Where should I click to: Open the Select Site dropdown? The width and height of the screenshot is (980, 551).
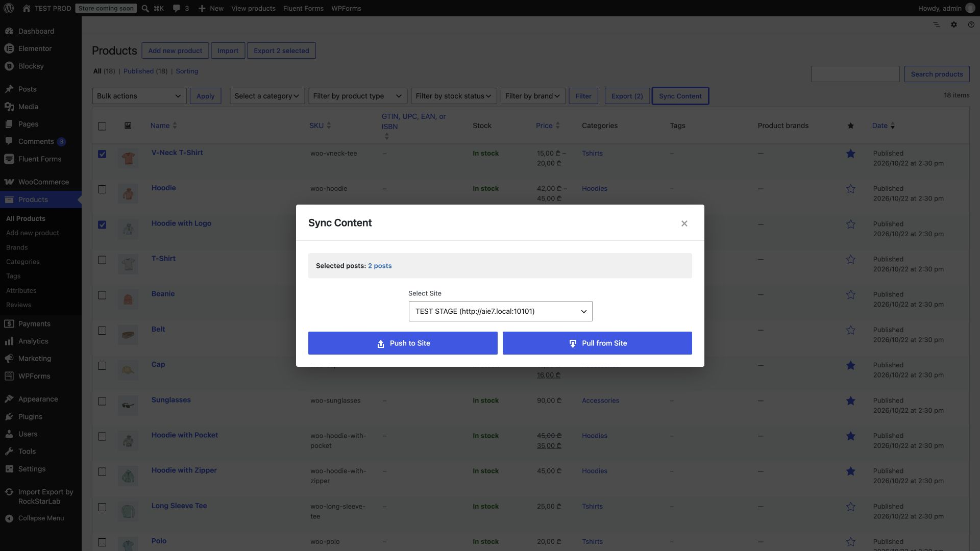pos(500,311)
